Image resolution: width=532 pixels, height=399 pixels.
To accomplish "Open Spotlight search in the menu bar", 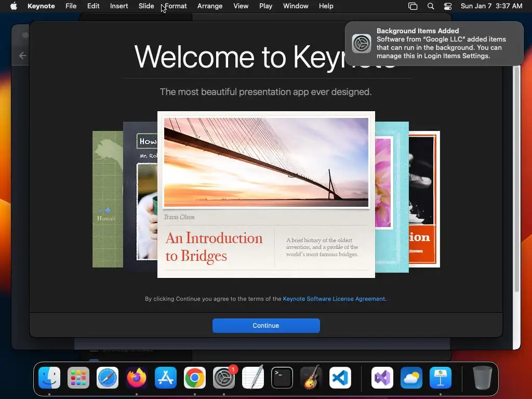I will pos(431,6).
